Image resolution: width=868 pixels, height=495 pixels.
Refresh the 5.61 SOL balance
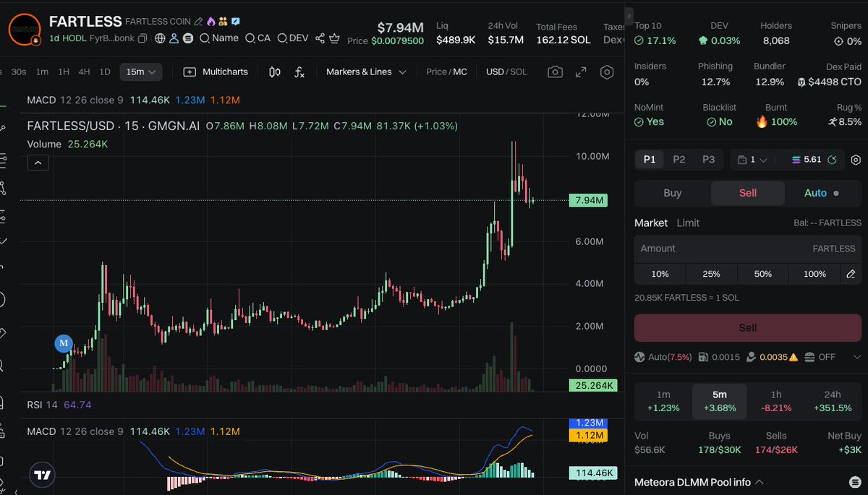click(x=832, y=160)
